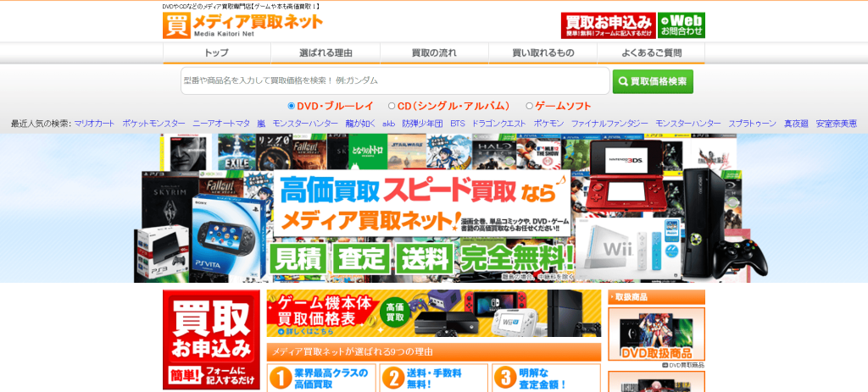The height and width of the screenshot is (392, 868).
Task: Click the DVD買取商品 caption link
Action: pos(683,366)
